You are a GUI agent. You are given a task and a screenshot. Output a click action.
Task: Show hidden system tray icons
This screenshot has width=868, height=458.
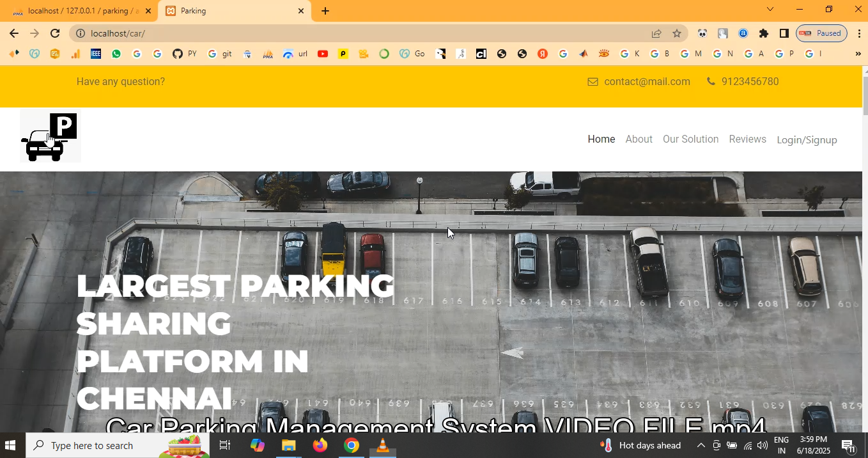coord(701,445)
